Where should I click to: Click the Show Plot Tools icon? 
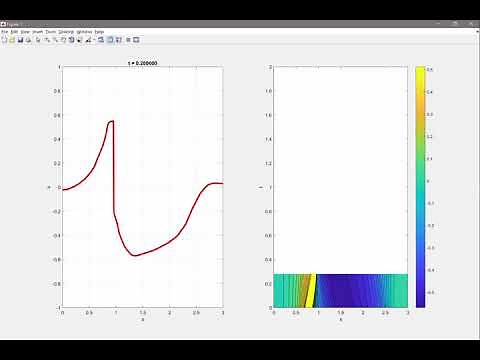[x=136, y=40]
